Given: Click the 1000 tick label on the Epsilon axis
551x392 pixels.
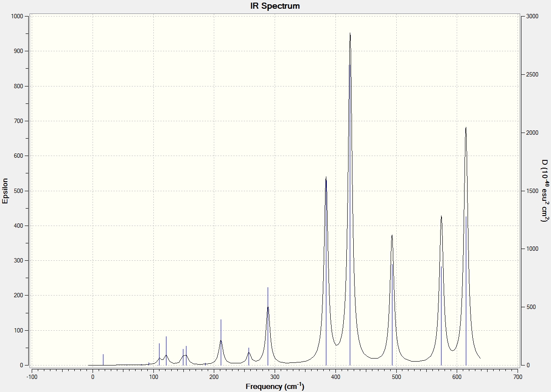Looking at the screenshot, I should coord(17,16).
